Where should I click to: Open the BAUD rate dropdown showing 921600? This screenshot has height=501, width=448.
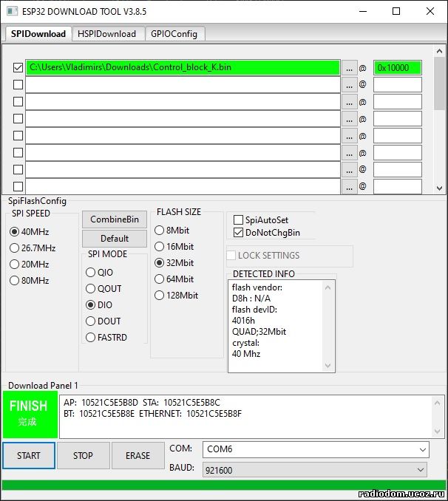click(315, 470)
